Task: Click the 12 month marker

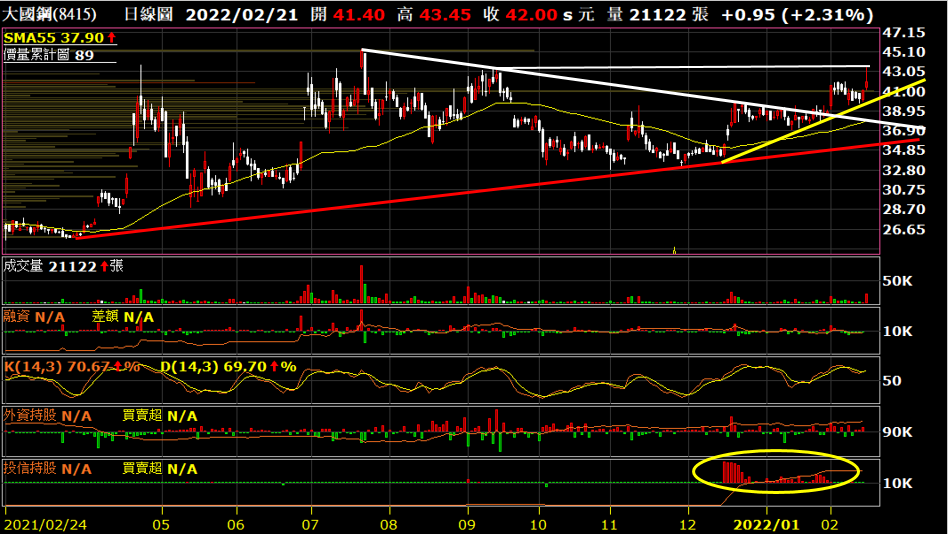Action: 687,525
